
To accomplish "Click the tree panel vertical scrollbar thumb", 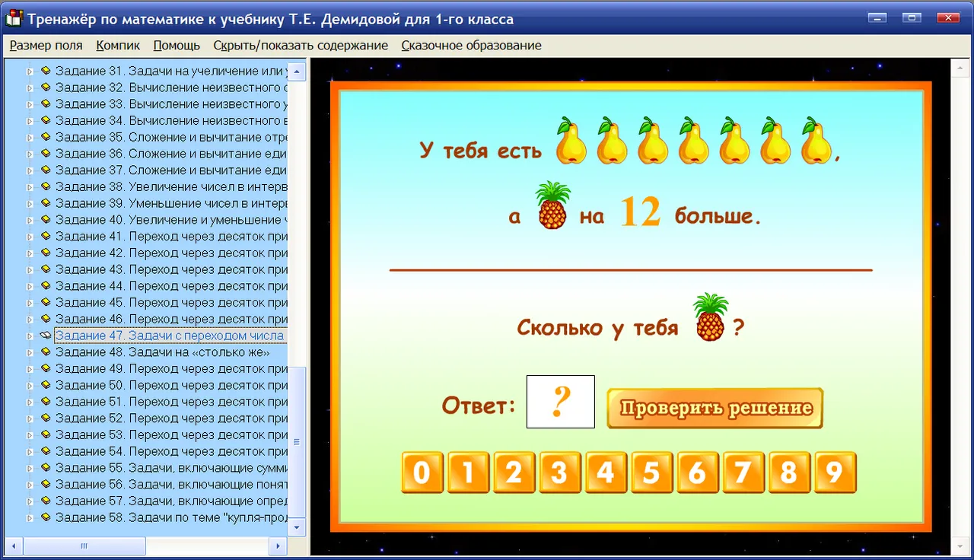I will point(298,442).
